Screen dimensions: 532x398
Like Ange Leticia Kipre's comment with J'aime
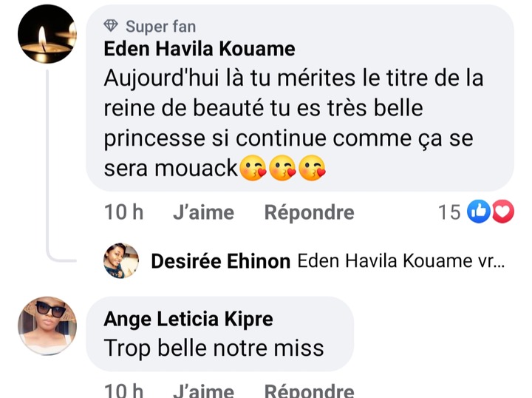point(203,391)
